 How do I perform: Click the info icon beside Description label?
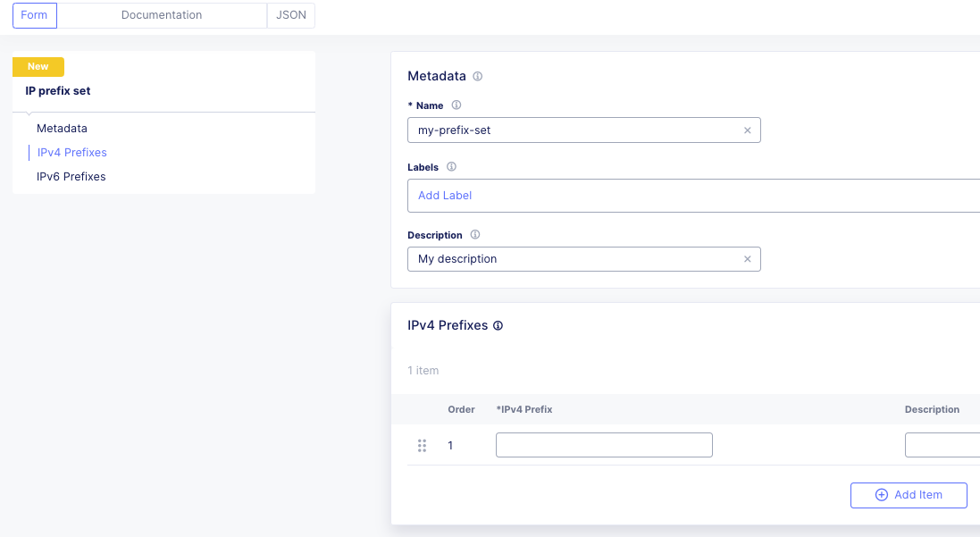(x=474, y=235)
